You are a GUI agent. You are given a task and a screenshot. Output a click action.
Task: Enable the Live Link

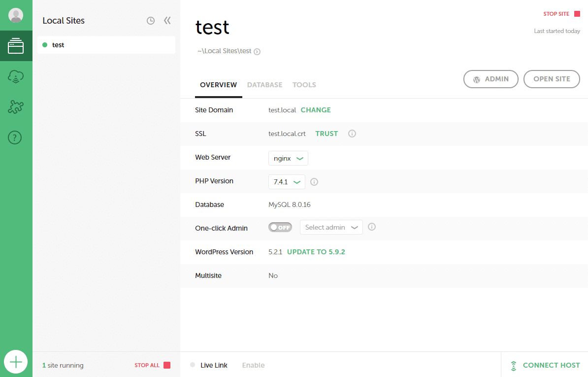click(253, 365)
